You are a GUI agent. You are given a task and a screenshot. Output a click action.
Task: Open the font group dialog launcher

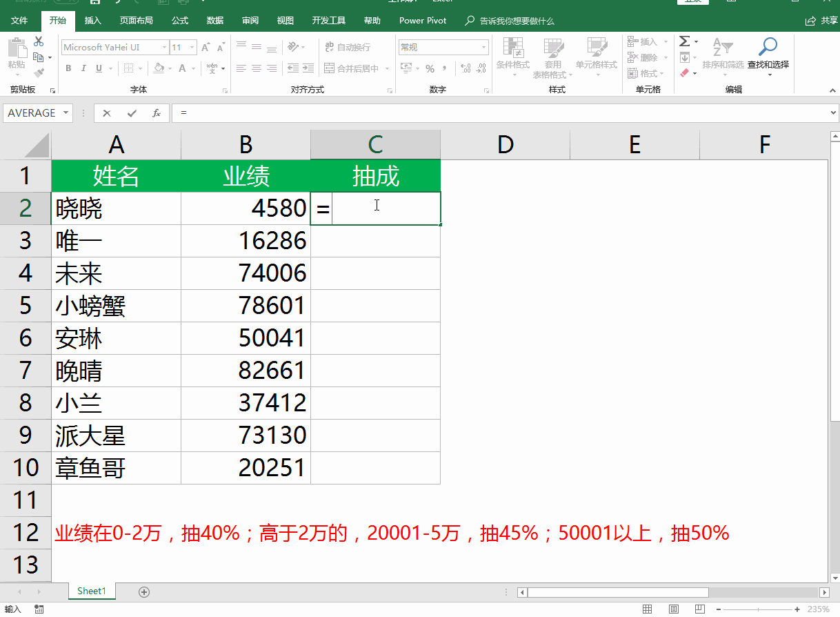coord(225,90)
